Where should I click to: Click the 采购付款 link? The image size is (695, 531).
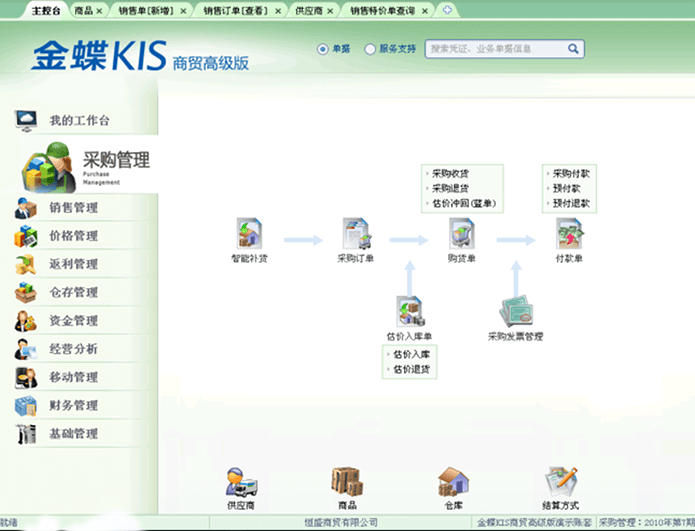click(571, 174)
